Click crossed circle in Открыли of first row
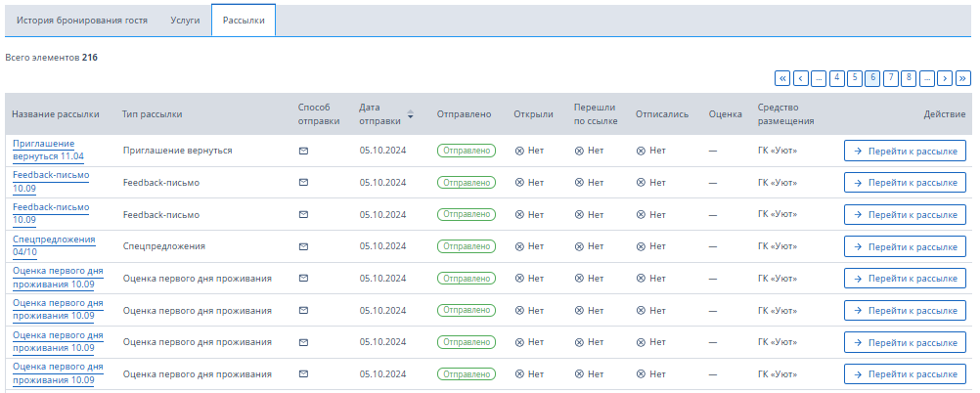 click(x=519, y=151)
